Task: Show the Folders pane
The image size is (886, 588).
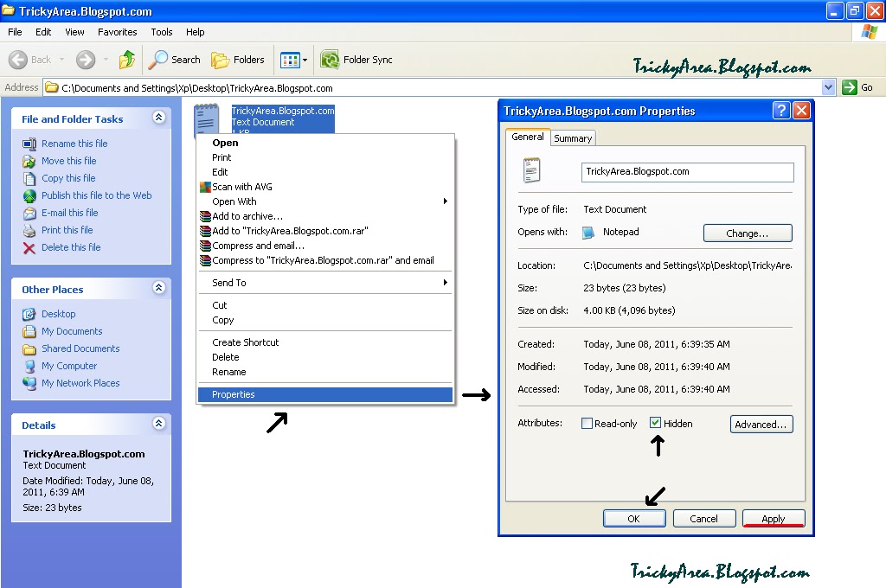Action: click(x=237, y=60)
